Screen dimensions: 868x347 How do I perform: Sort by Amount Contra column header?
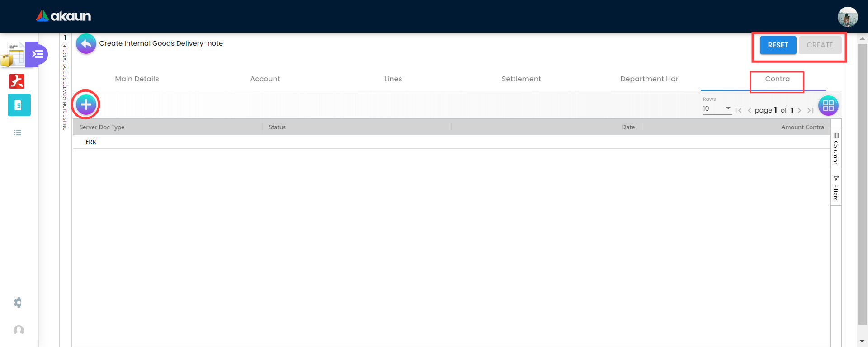coord(802,127)
